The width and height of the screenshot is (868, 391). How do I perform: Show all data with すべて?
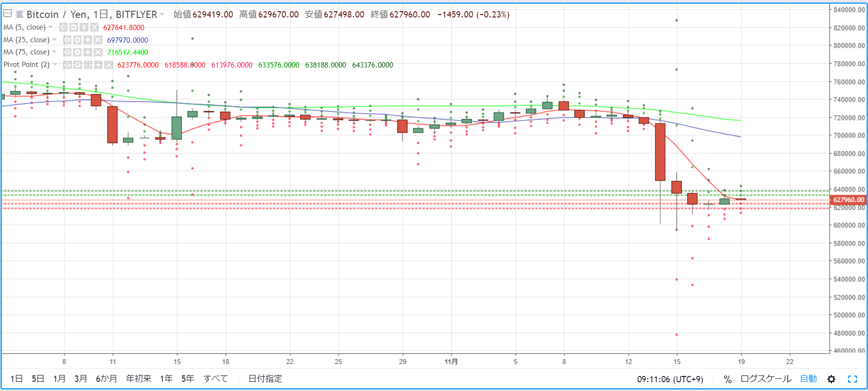click(215, 379)
